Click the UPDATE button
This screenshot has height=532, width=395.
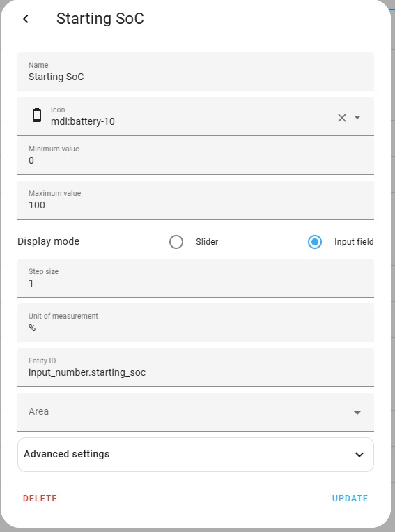[x=350, y=498]
